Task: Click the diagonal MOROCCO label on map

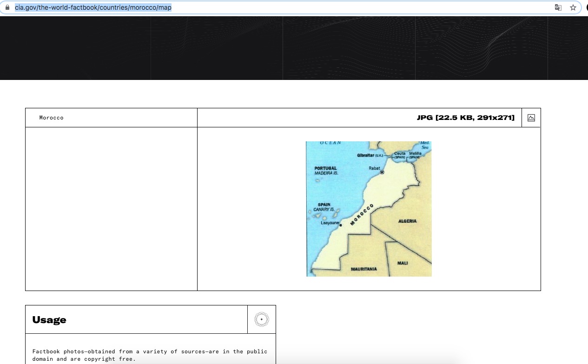Action: (362, 214)
